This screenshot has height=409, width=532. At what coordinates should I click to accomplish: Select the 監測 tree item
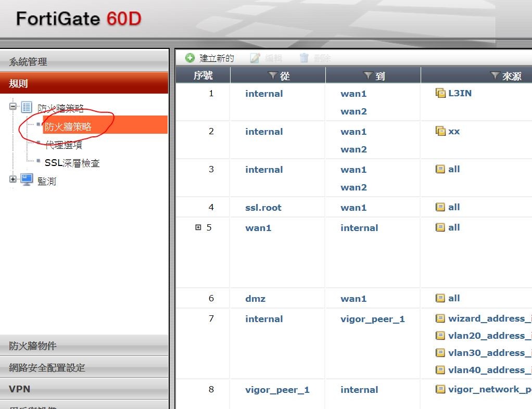tap(47, 181)
